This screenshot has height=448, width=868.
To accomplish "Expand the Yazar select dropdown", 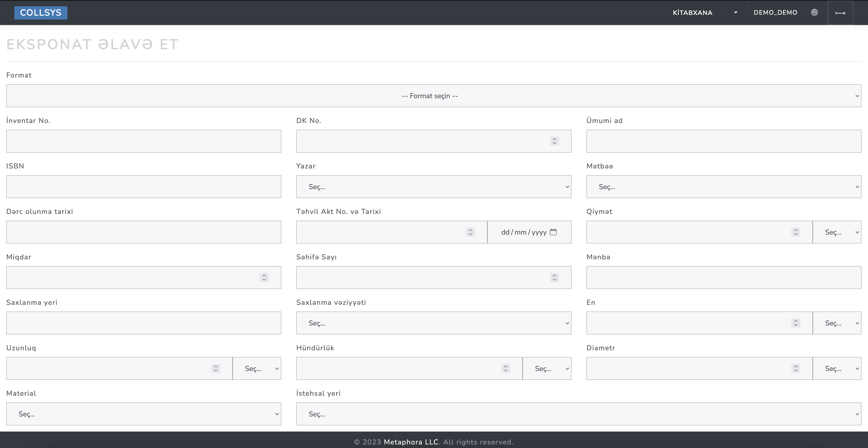I will 433,187.
